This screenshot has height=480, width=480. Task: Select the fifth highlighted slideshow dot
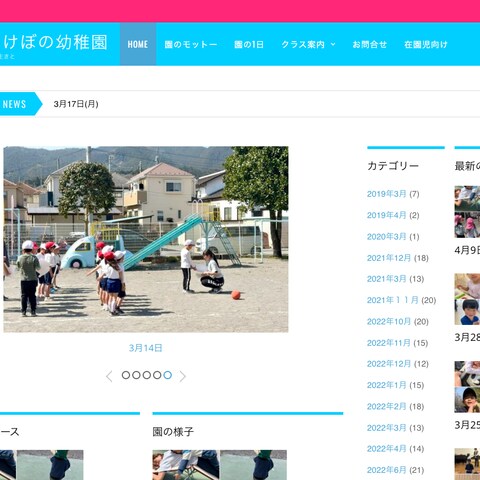click(x=168, y=375)
